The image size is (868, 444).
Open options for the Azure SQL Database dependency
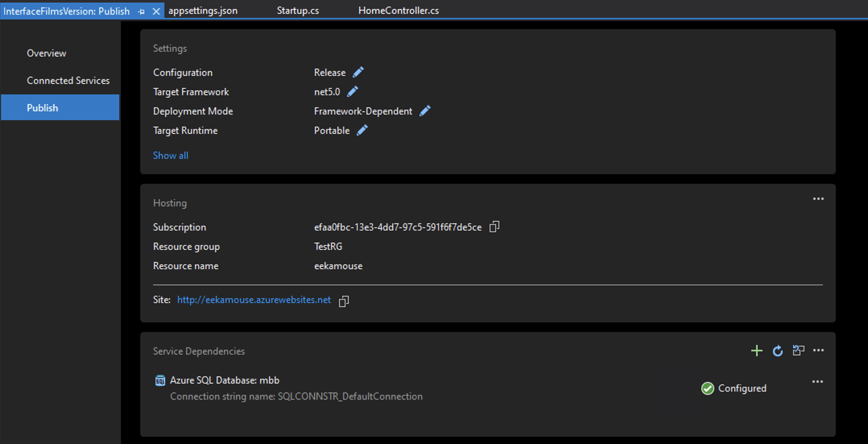coord(818,381)
